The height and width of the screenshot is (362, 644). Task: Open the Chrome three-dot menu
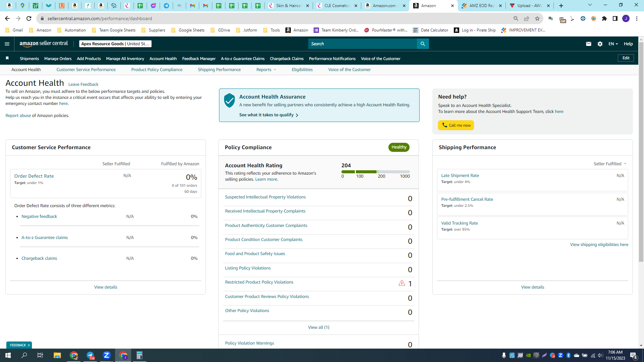[637, 18]
